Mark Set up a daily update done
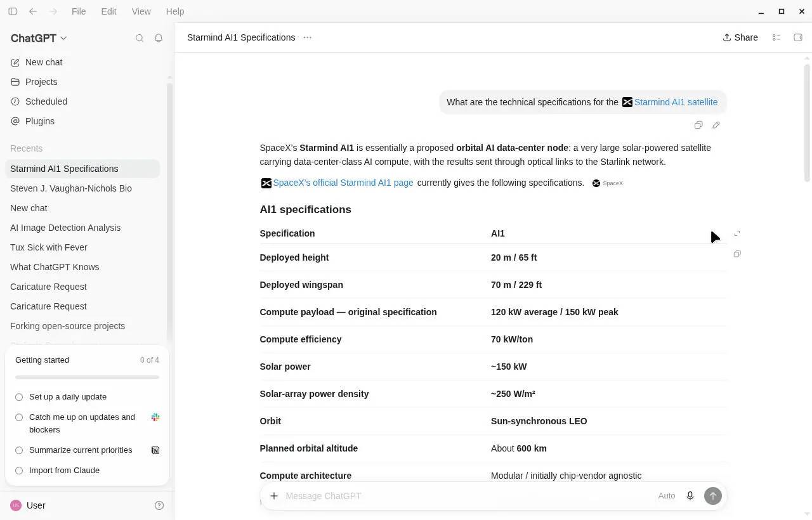Screen dimensions: 812x520 point(19,397)
